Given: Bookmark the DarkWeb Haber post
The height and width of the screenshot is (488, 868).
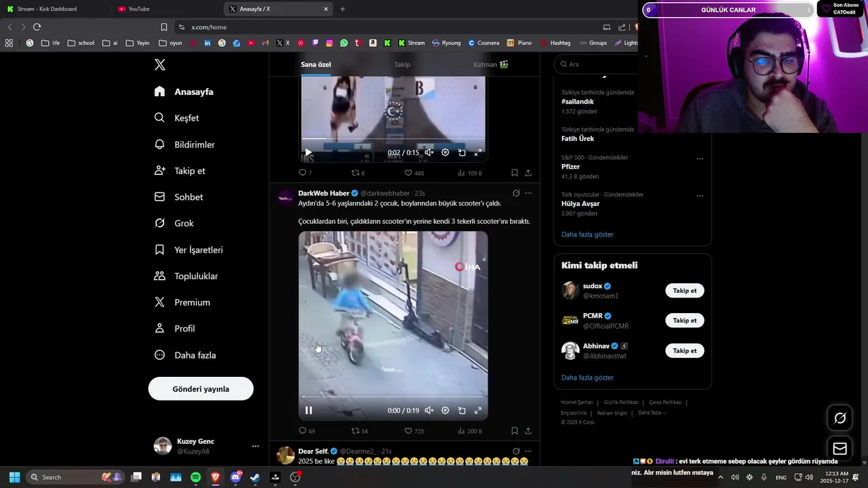Looking at the screenshot, I should (x=514, y=431).
